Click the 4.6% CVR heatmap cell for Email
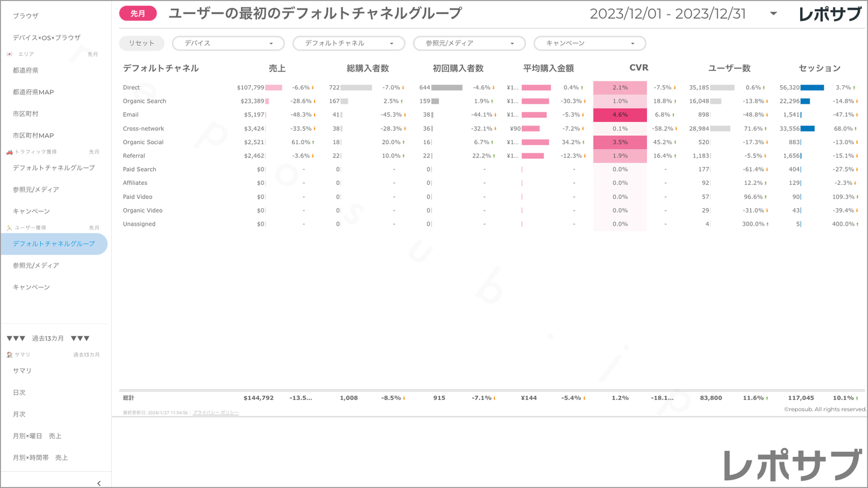 point(620,115)
